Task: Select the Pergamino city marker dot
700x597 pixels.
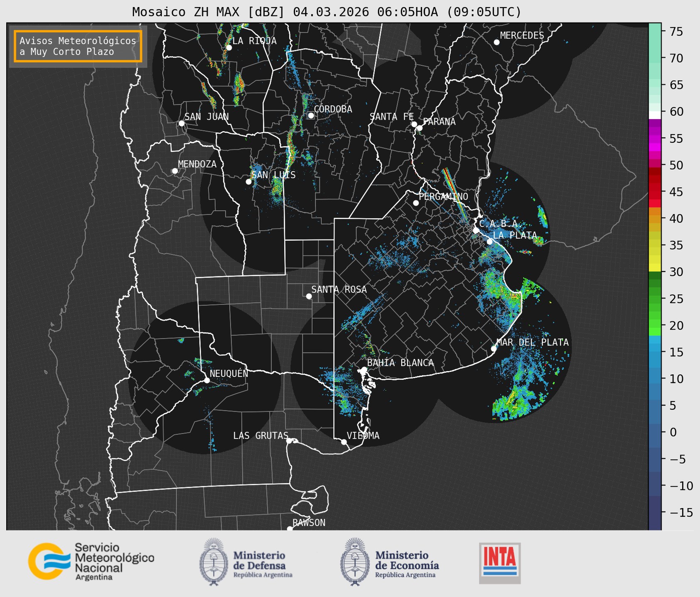Action: [416, 203]
